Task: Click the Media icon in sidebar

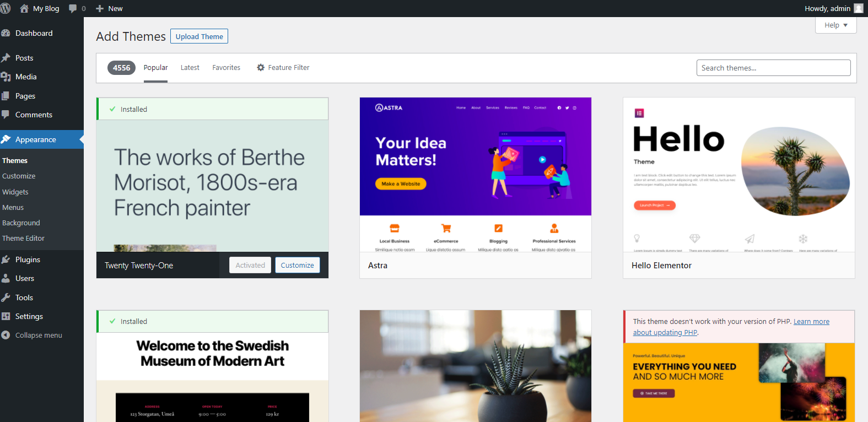Action: (6, 77)
